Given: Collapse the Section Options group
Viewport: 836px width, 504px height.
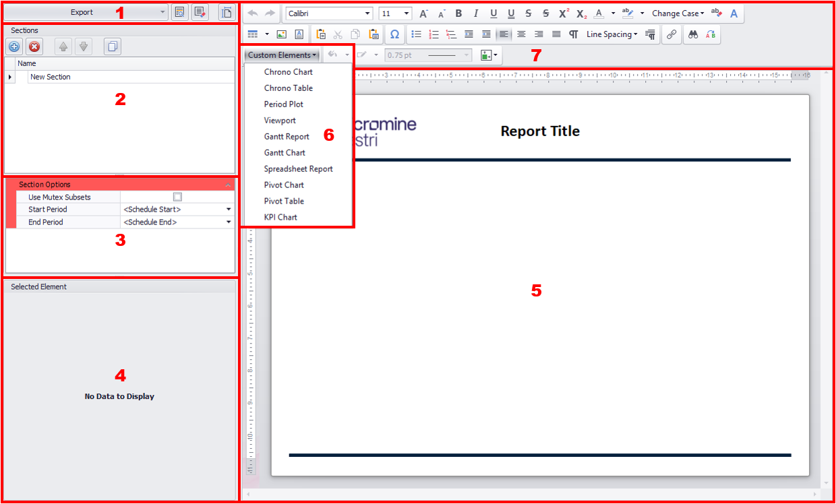Looking at the screenshot, I should coord(228,185).
